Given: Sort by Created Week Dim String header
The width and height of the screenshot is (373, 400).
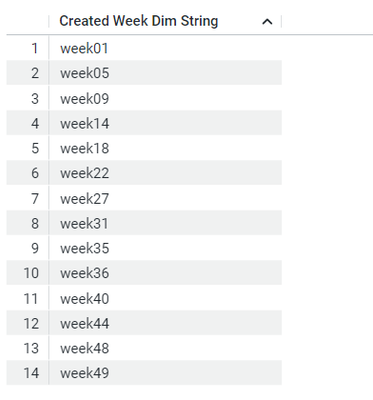Looking at the screenshot, I should [139, 21].
